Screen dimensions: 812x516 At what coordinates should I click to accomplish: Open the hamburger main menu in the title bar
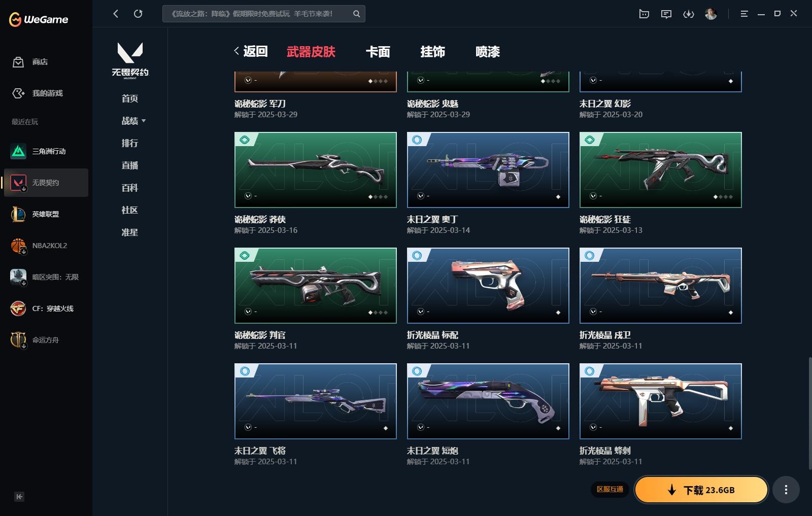pyautogui.click(x=745, y=14)
